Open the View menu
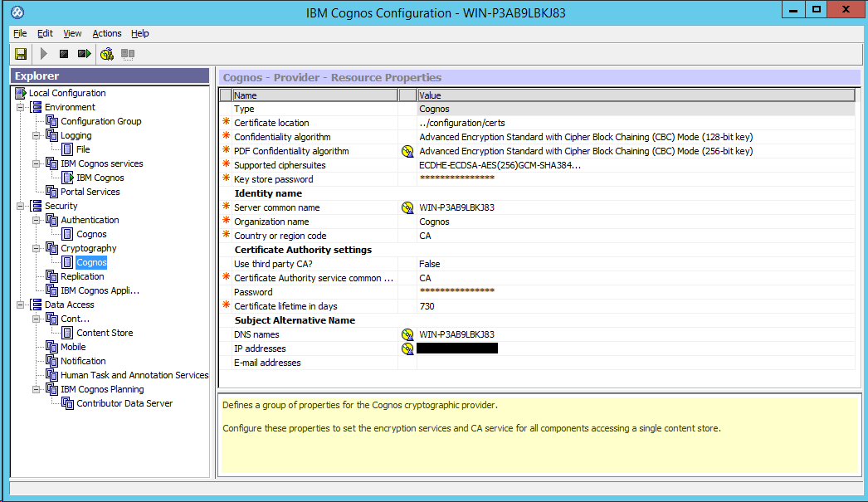The image size is (868, 502). pyautogui.click(x=72, y=33)
